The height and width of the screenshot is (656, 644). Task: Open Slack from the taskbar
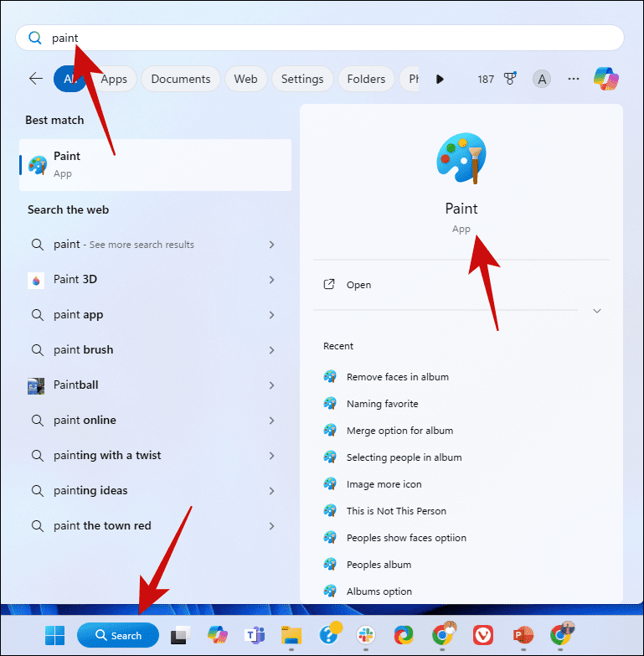[365, 635]
